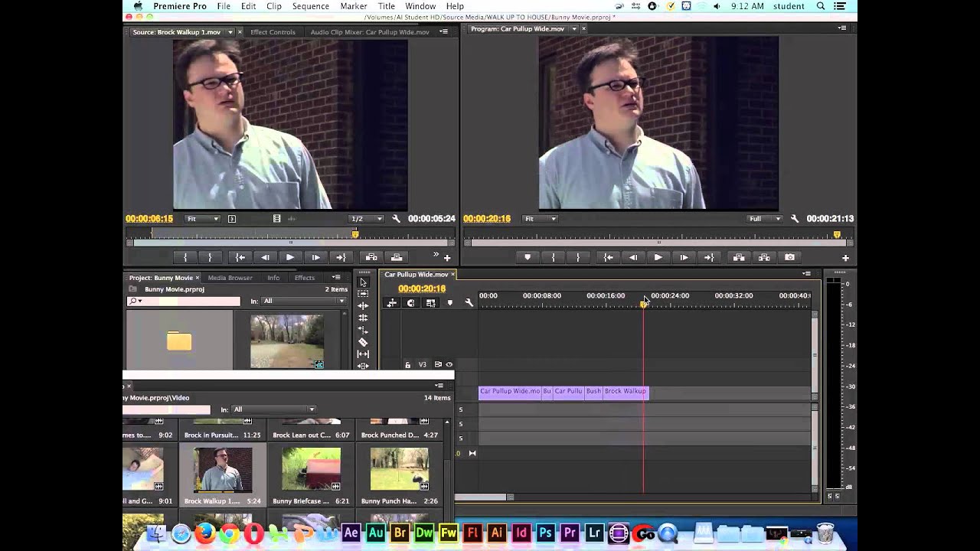Open the Marker menu
Viewport: 980px width, 551px height.
click(x=354, y=6)
